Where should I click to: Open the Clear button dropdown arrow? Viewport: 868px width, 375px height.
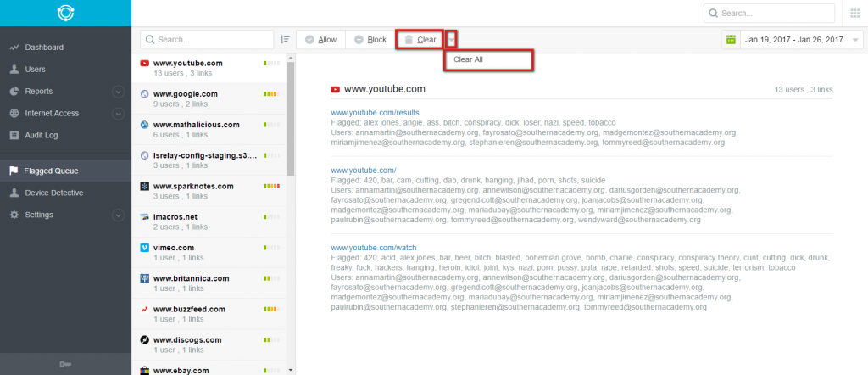pos(452,40)
